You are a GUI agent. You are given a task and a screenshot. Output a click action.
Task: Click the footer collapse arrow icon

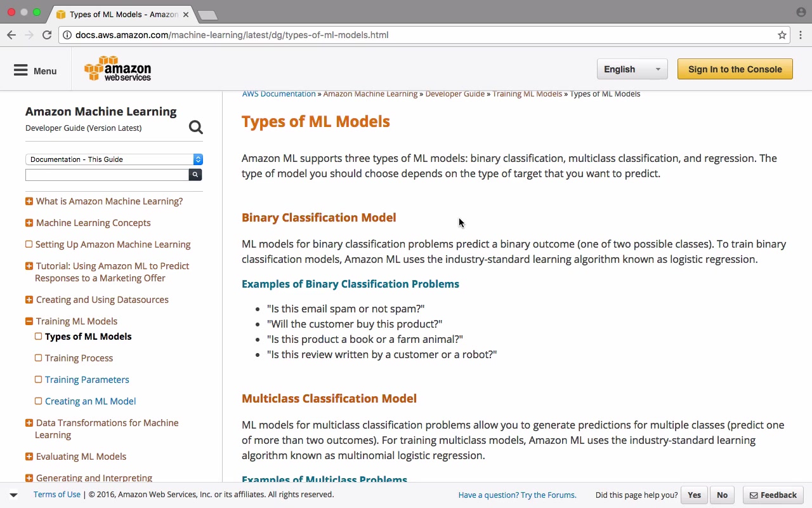[13, 495]
